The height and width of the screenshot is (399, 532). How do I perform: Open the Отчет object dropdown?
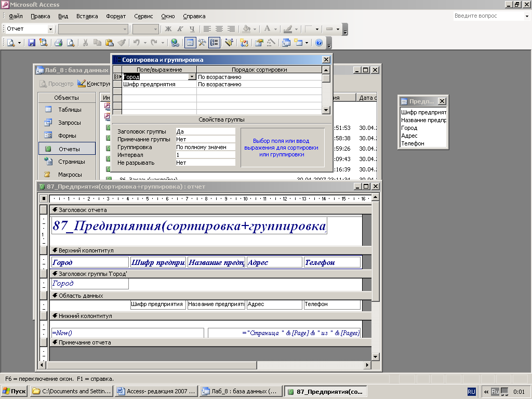[50, 29]
